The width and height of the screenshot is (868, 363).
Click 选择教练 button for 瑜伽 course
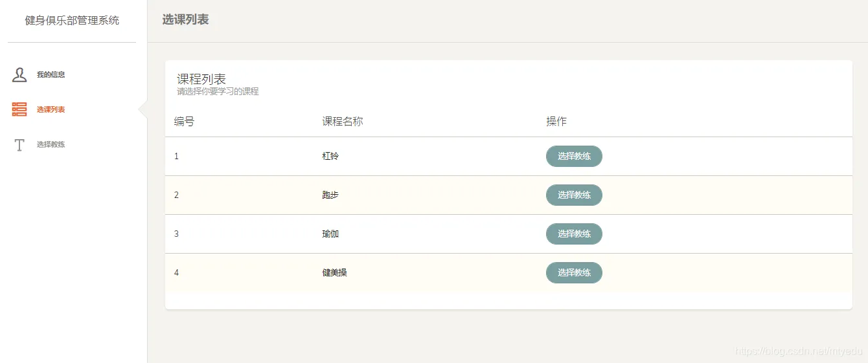point(574,234)
